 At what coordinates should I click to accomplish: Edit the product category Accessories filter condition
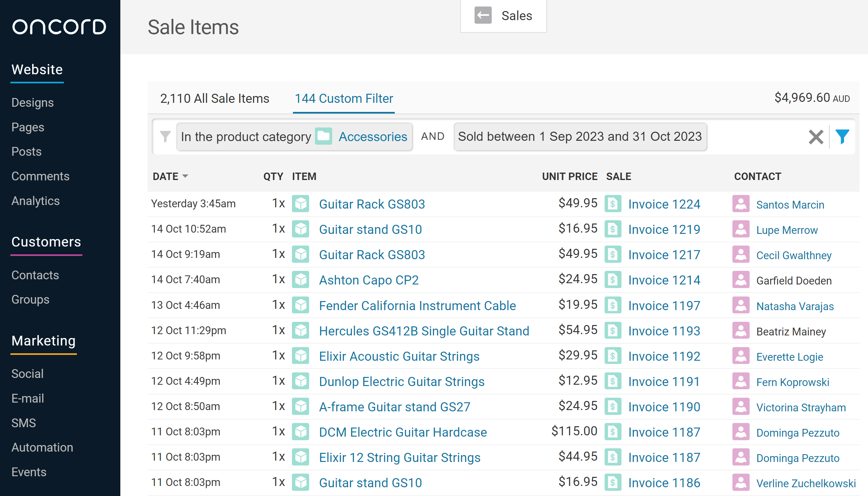click(294, 137)
